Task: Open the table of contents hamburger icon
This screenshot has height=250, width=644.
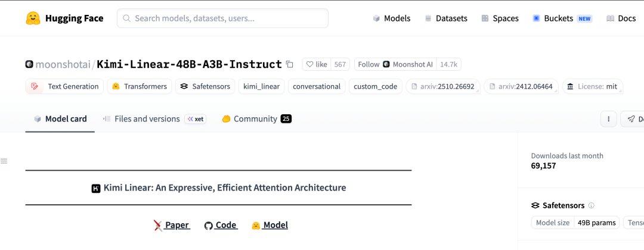Action: pyautogui.click(x=4, y=161)
